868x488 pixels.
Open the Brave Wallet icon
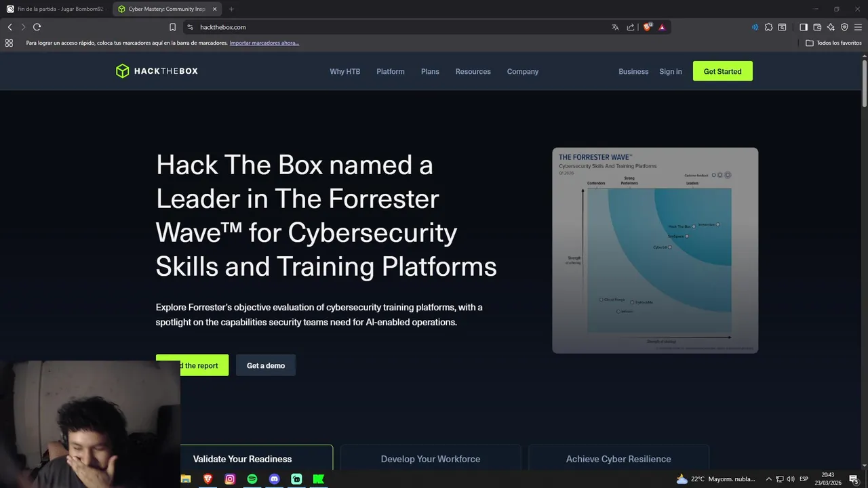tap(817, 27)
